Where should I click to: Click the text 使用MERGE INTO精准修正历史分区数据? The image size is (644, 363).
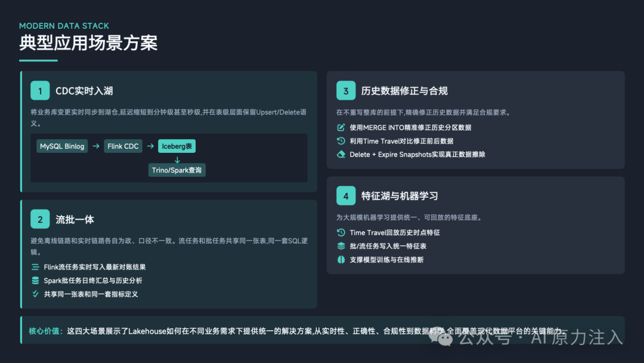pos(410,127)
